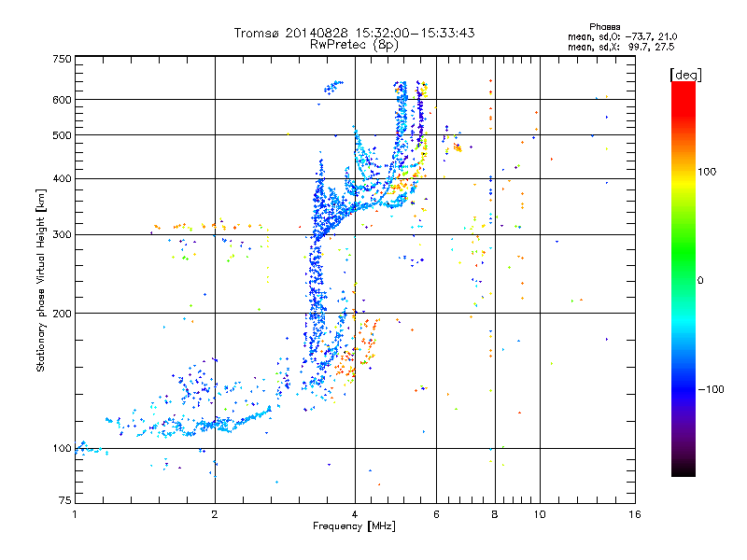This screenshot has height=560, width=747.
Task: Click the plot title 'Tromsø 20140828 15:32:00-15:33:43'
Action: point(354,33)
